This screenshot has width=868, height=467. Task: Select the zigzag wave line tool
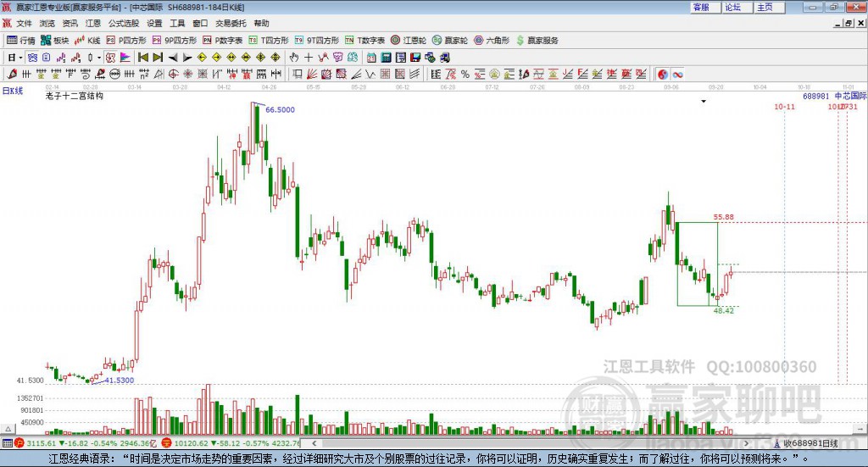370,74
